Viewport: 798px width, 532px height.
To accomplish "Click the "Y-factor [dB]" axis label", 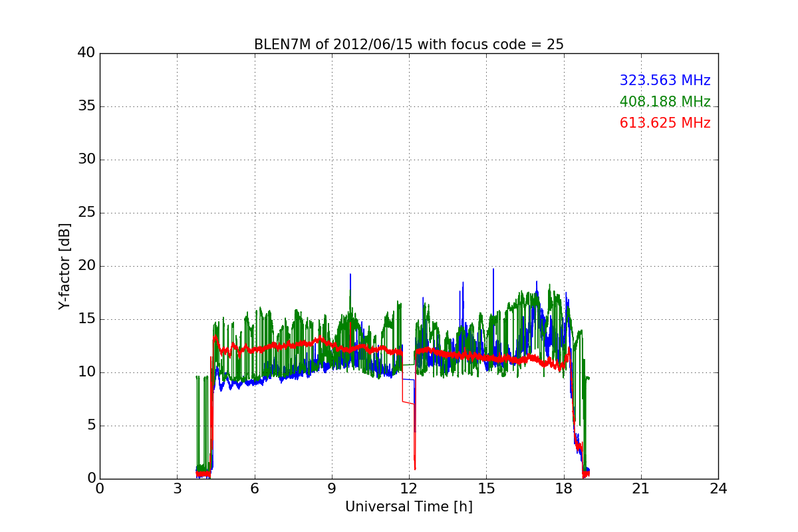I will tap(65, 266).
